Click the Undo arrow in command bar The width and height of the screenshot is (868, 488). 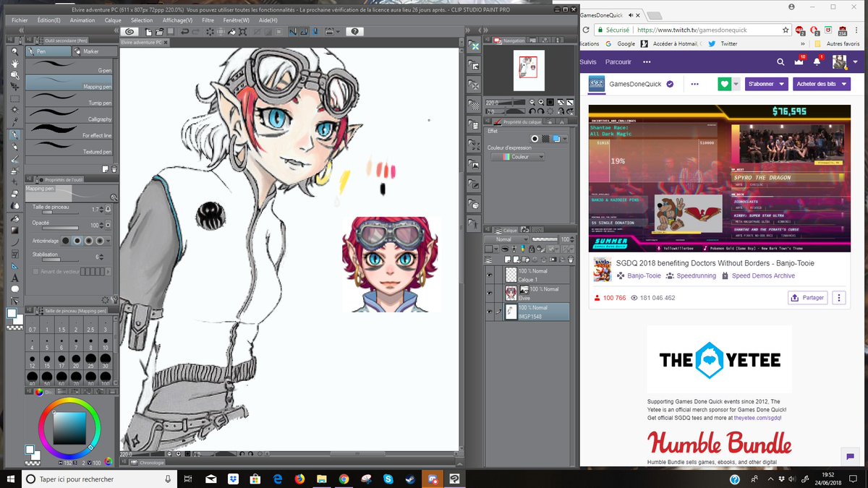click(x=185, y=31)
